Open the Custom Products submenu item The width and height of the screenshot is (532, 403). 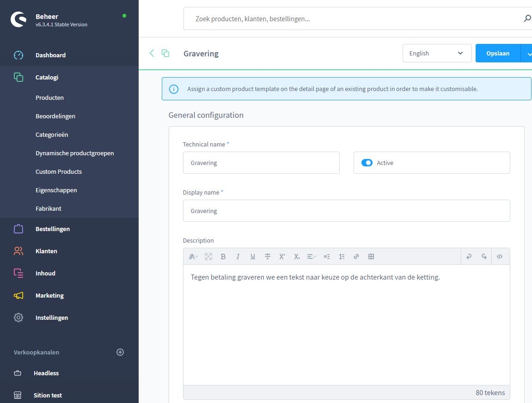tap(59, 171)
